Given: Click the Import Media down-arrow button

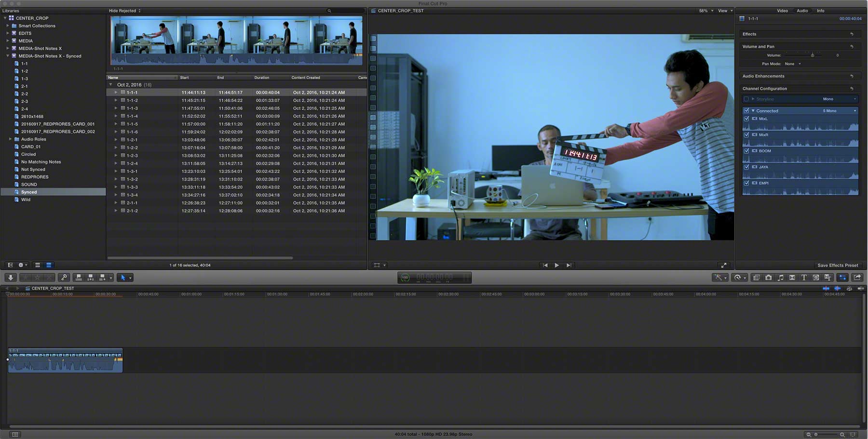Looking at the screenshot, I should point(11,278).
